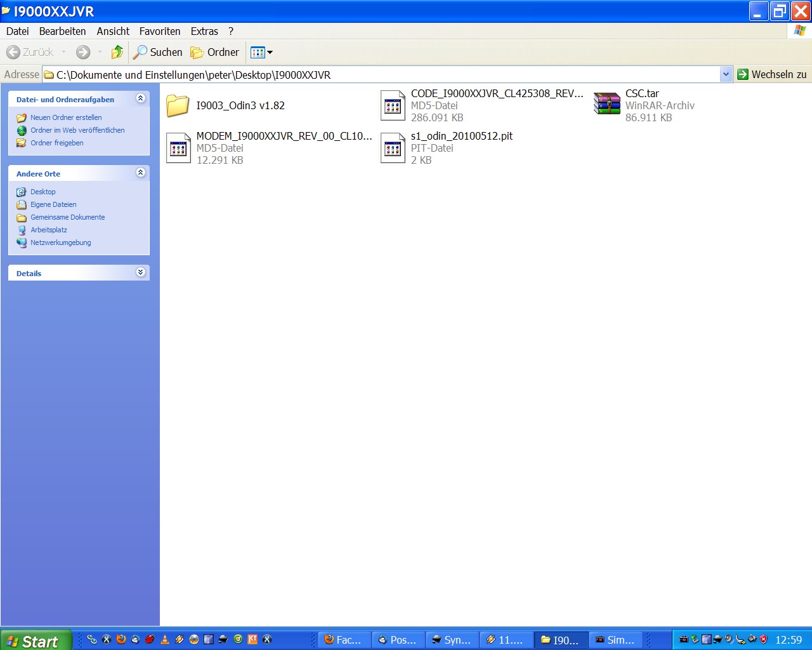Switch to 11.... taskbar window
Screen dimensions: 812x650
(x=506, y=640)
